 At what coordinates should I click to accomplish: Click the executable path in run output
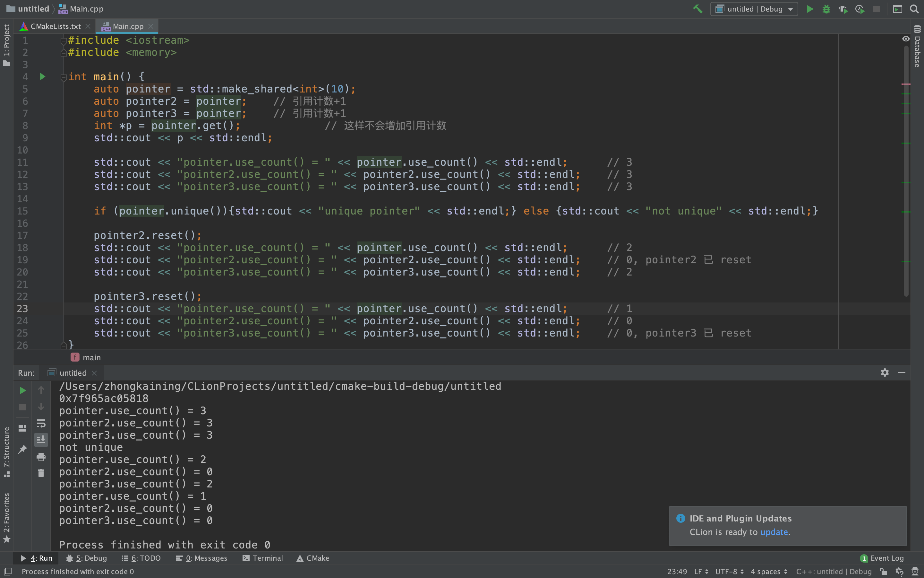(x=280, y=386)
